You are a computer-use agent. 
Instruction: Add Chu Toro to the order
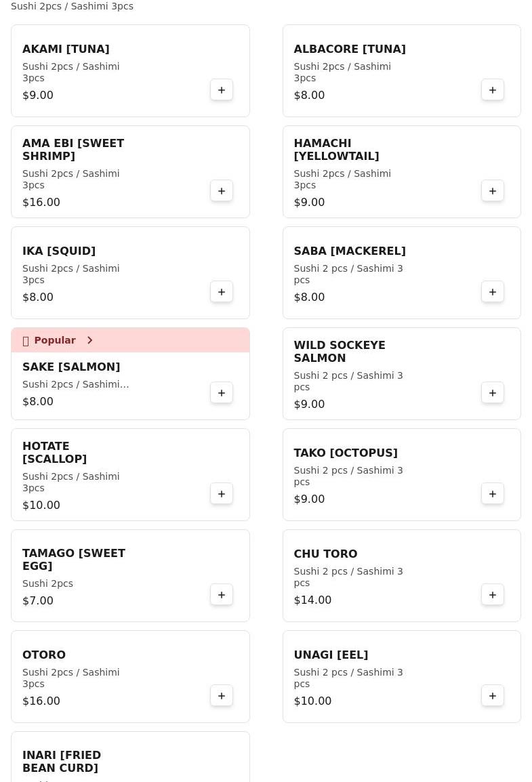493,595
